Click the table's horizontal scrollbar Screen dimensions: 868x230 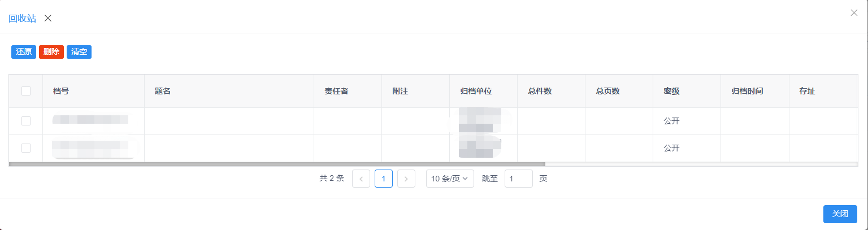coord(277,164)
